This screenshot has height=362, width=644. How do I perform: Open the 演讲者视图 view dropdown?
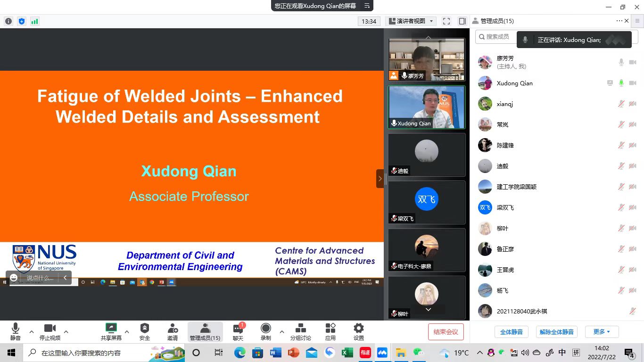click(411, 21)
